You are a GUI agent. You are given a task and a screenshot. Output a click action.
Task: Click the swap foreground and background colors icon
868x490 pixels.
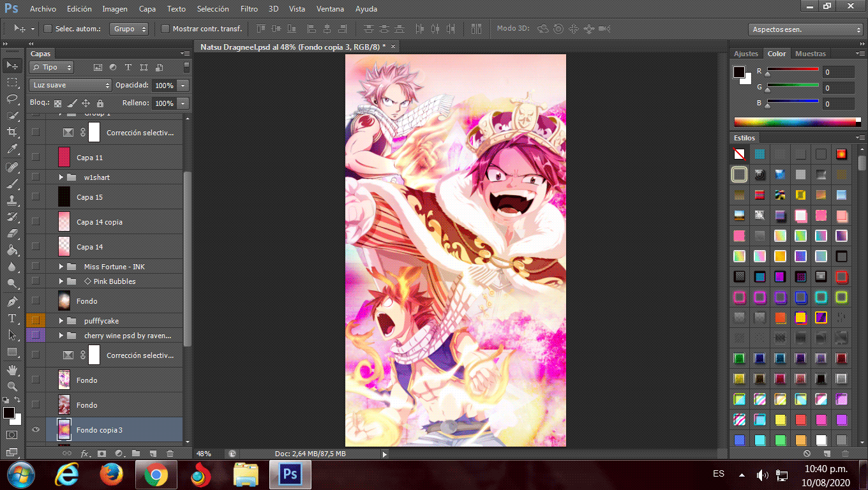(x=17, y=400)
